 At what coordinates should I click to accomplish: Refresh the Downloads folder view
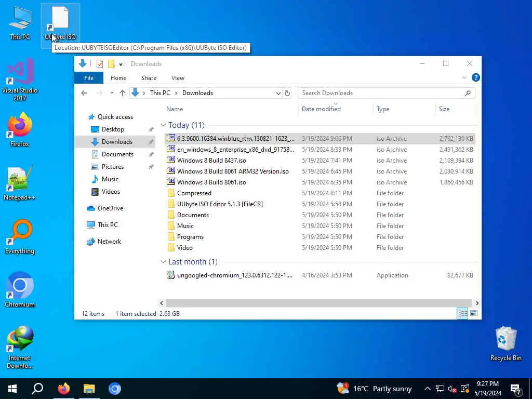tap(287, 93)
